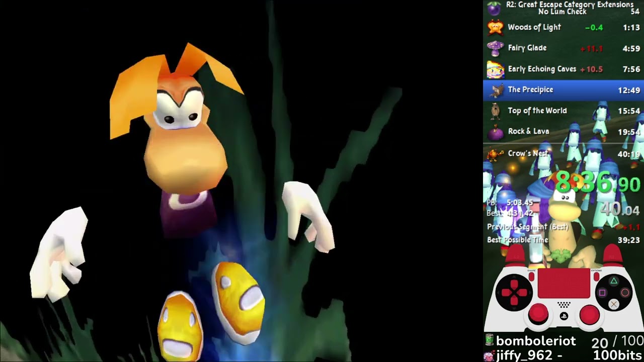The width and height of the screenshot is (644, 362).
Task: Click the green '-0.4' delta value
Action: (594, 28)
